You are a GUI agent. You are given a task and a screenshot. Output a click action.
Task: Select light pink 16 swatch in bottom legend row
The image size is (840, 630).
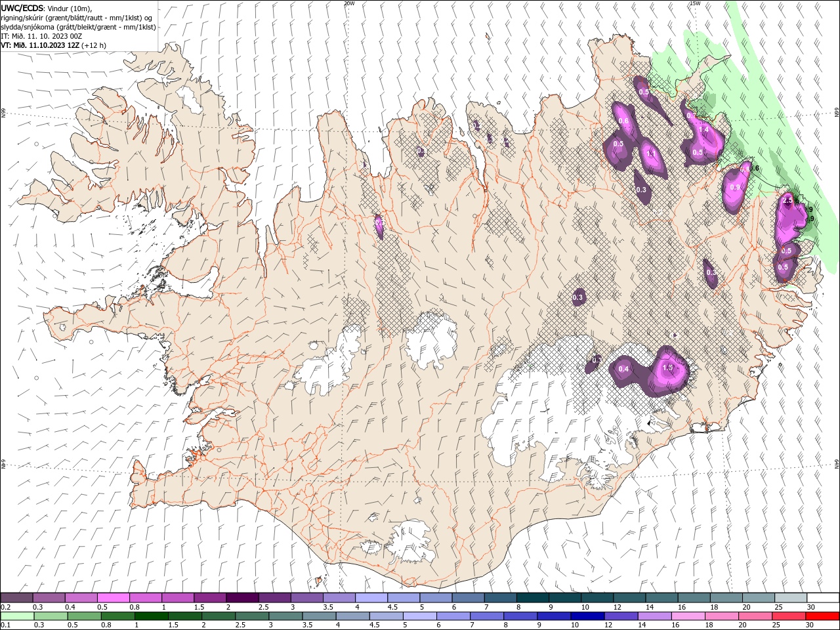pos(688,616)
